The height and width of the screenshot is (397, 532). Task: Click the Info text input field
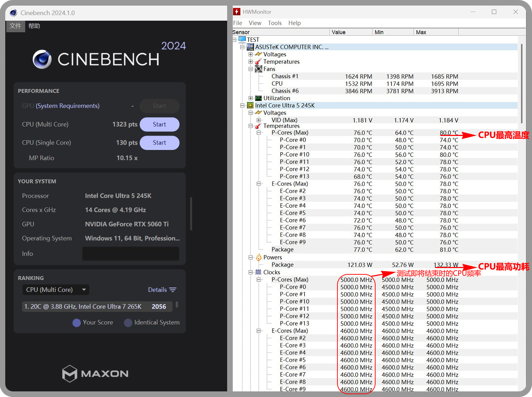coord(131,254)
